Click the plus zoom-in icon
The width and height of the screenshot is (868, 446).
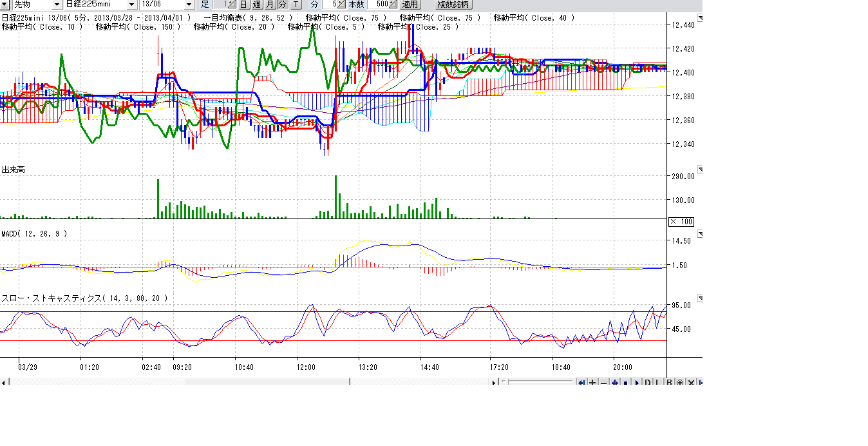(592, 383)
